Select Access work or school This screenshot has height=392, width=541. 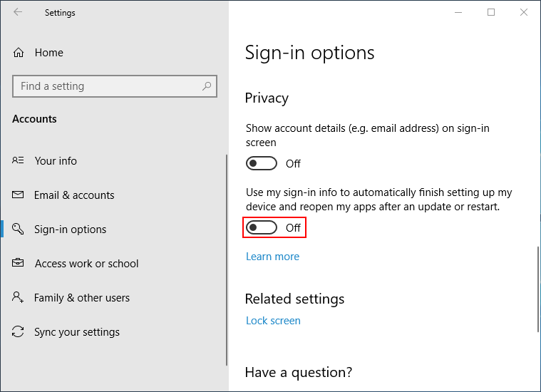coord(86,264)
